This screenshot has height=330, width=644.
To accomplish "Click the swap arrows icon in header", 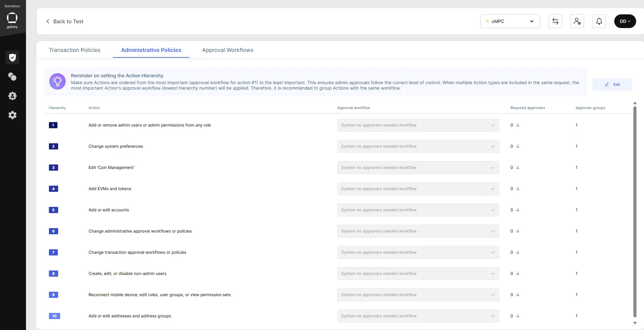I will pos(555,21).
